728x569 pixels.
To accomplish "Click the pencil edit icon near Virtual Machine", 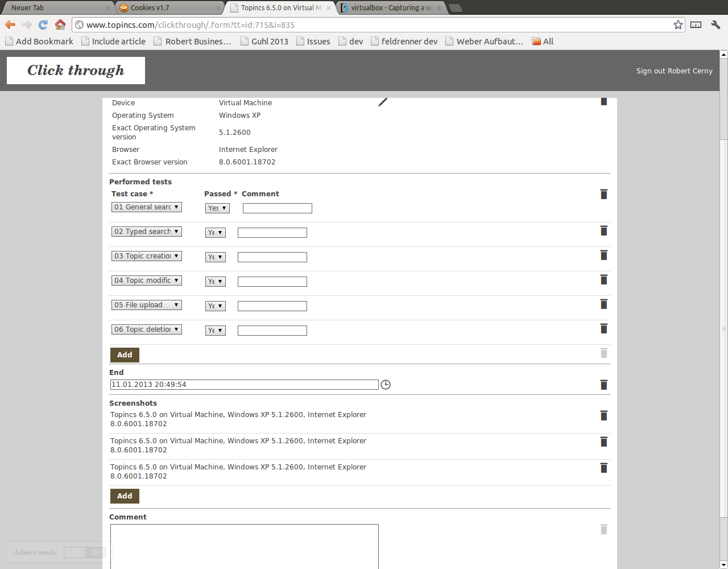I will pyautogui.click(x=383, y=102).
